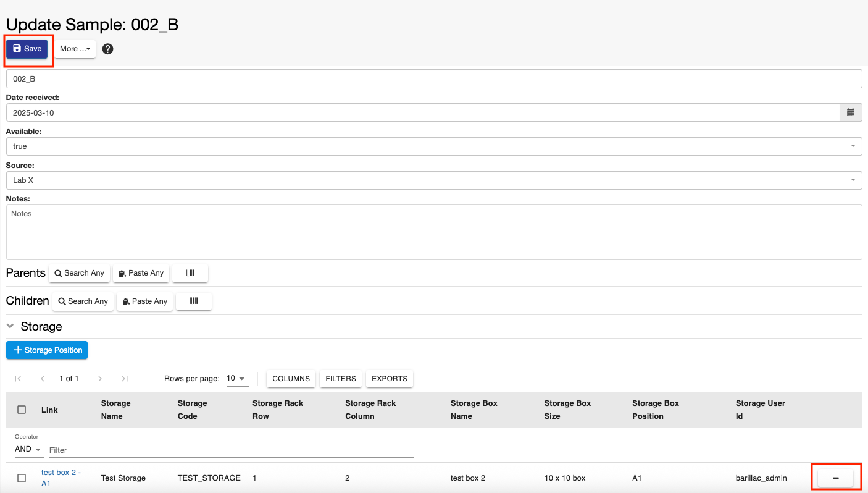Scan barcode for Parents

[x=190, y=273]
